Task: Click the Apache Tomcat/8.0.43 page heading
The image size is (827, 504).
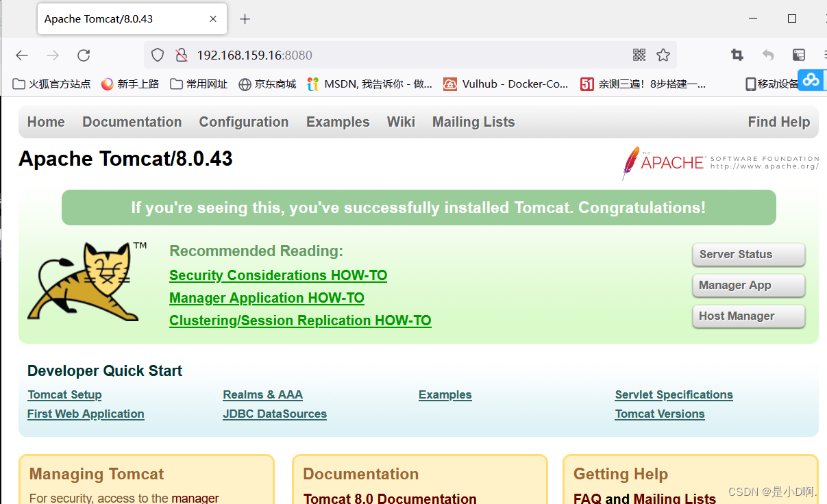Action: pos(125,159)
